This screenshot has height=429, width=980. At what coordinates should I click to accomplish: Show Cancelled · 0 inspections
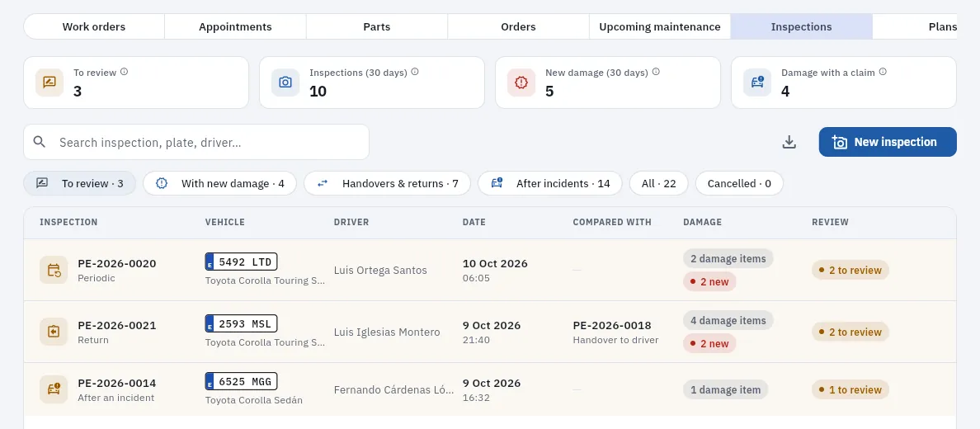pos(739,183)
